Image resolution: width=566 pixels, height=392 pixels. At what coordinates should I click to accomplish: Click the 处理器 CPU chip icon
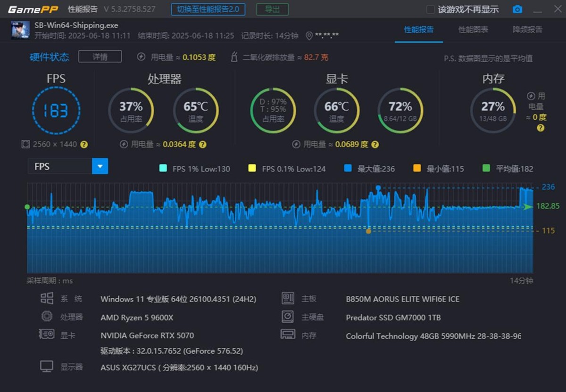pyautogui.click(x=47, y=317)
